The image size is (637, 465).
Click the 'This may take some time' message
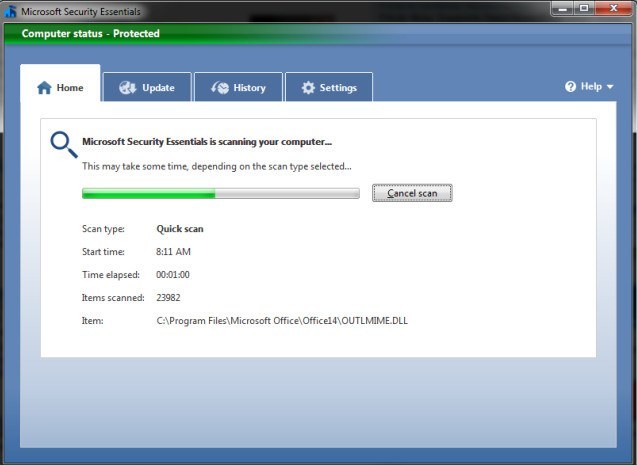pyautogui.click(x=217, y=167)
